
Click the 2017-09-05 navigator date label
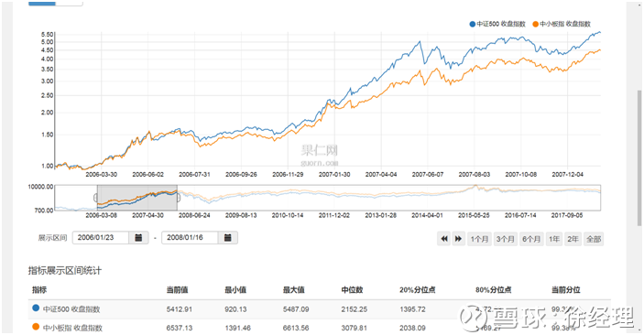coord(567,215)
